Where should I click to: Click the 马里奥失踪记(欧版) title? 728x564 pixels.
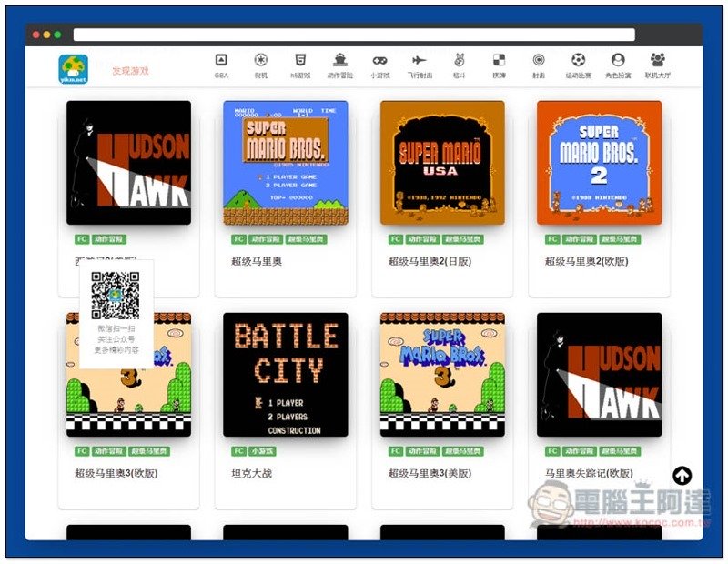(x=589, y=473)
